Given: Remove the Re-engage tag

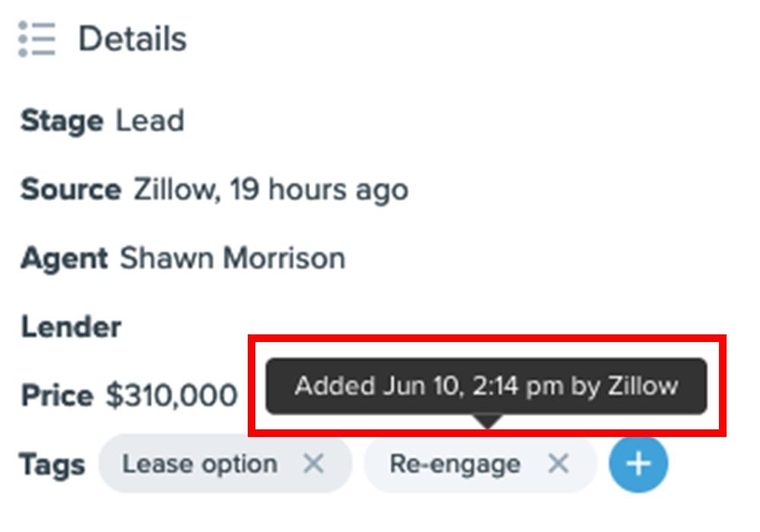Looking at the screenshot, I should click(559, 464).
